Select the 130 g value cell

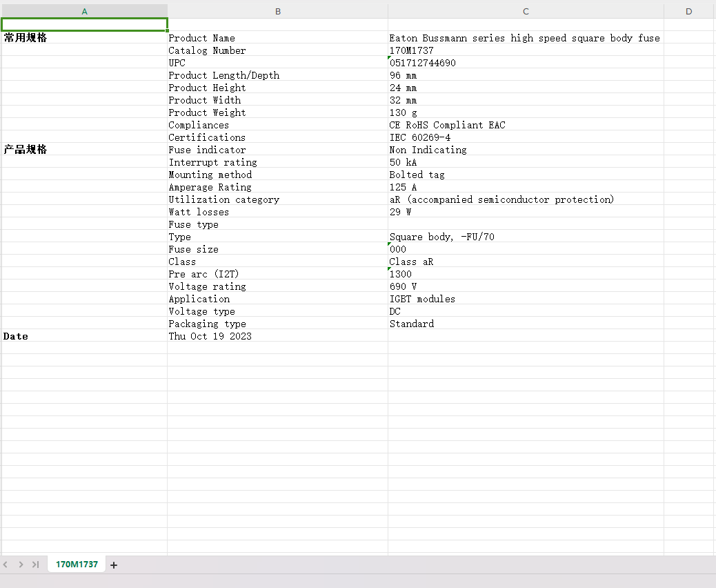click(526, 112)
